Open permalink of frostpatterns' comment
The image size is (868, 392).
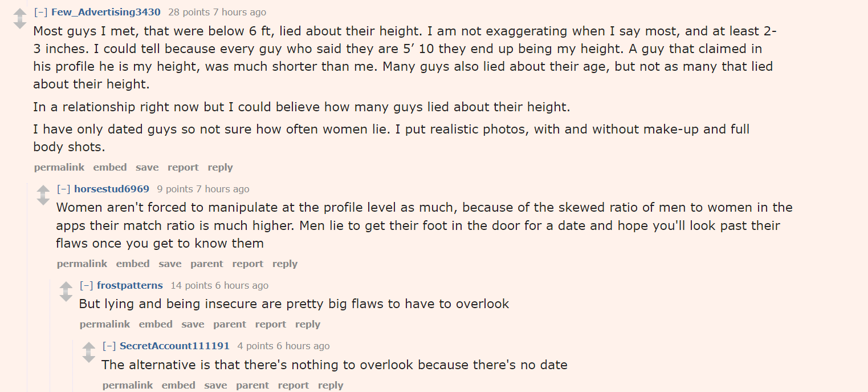105,324
